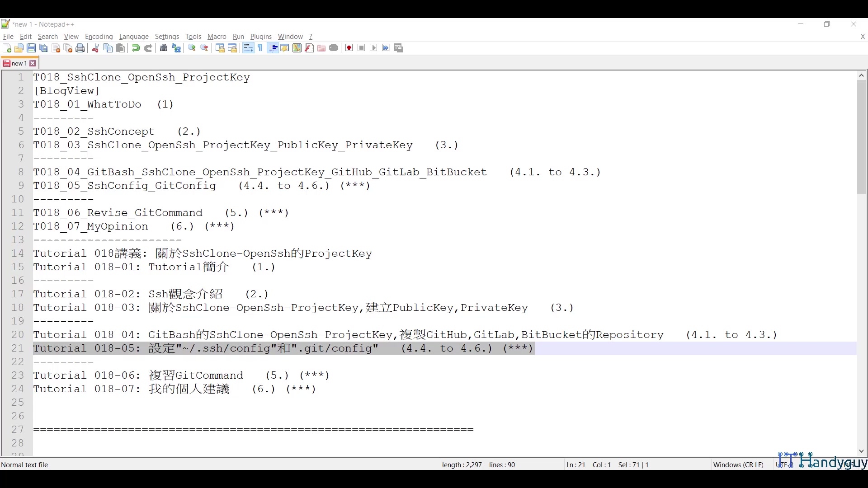Click the Windows (CR LF) status indicator
This screenshot has width=868, height=488.
click(738, 465)
